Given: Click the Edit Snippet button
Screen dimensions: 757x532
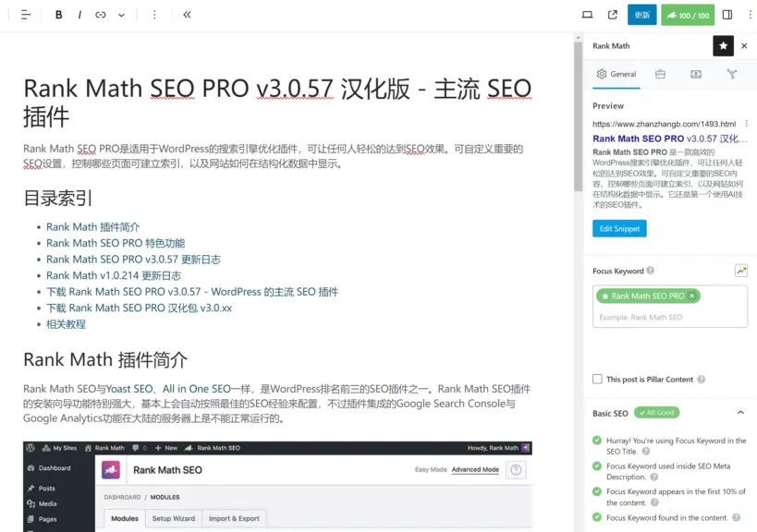Looking at the screenshot, I should (x=619, y=229).
